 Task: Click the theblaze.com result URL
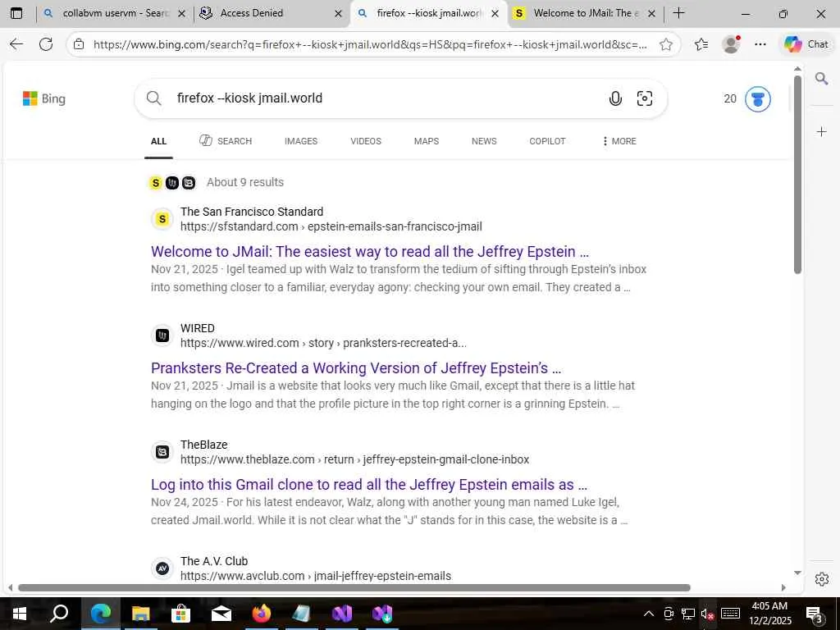click(x=354, y=459)
